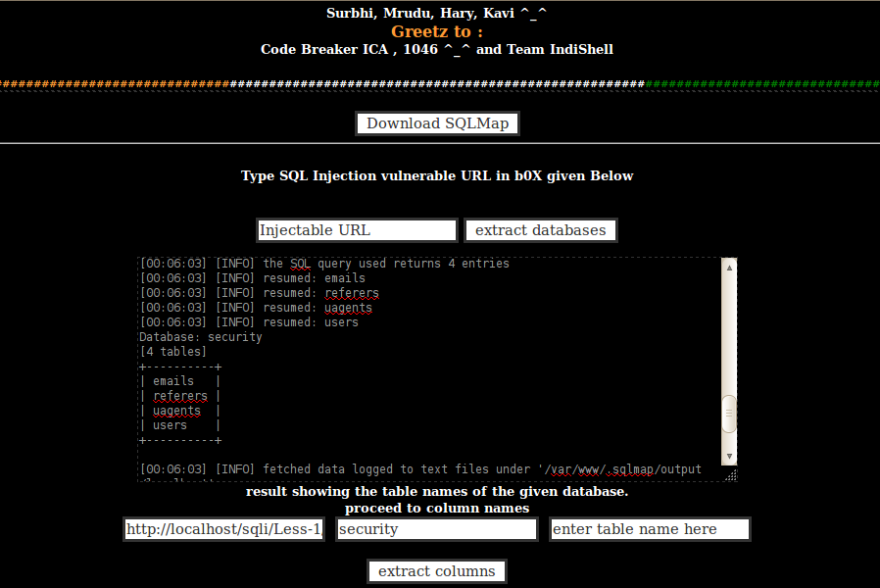Click the extract columns button
Viewport: 880px width, 588px height.
click(x=436, y=570)
